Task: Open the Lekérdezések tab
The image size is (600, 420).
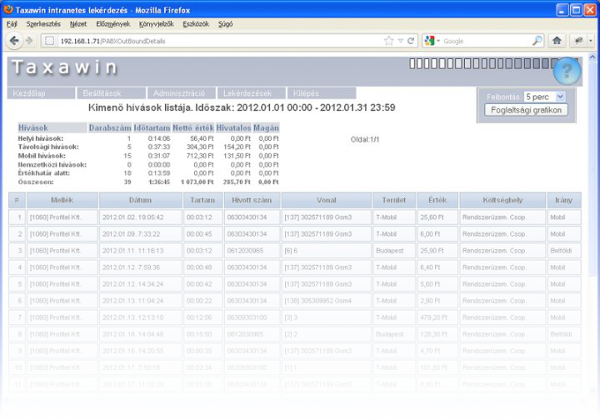Action: pyautogui.click(x=251, y=93)
